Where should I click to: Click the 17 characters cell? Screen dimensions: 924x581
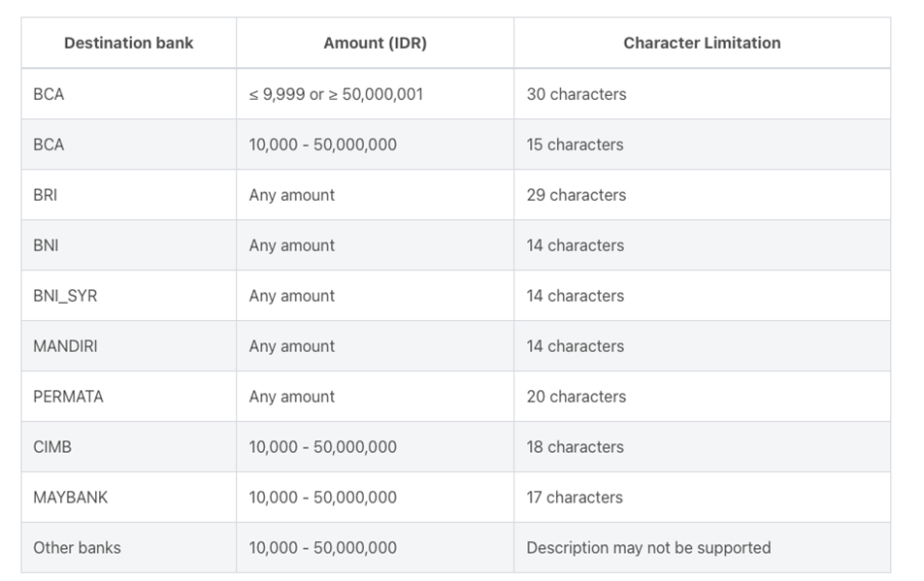[x=702, y=498]
